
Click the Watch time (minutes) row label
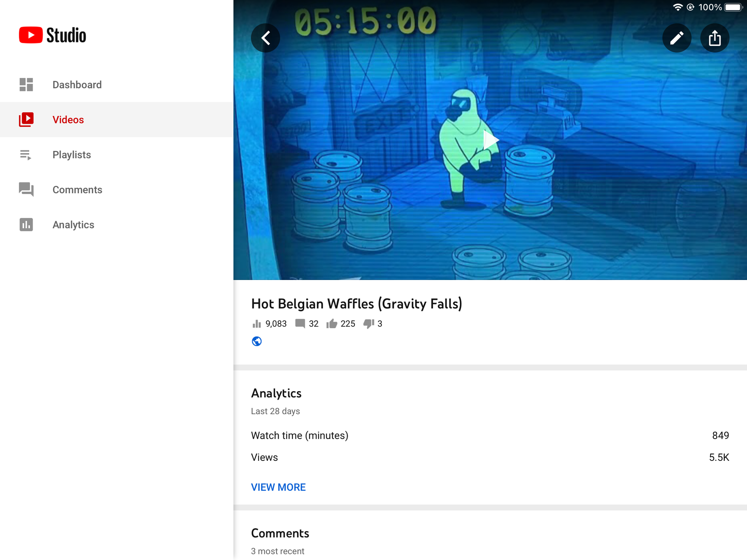coord(300,435)
